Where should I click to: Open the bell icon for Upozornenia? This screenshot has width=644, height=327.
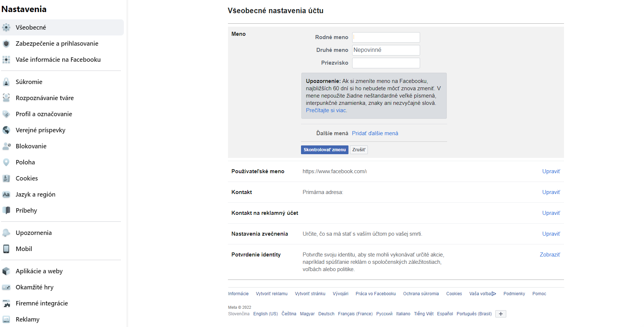coord(6,233)
